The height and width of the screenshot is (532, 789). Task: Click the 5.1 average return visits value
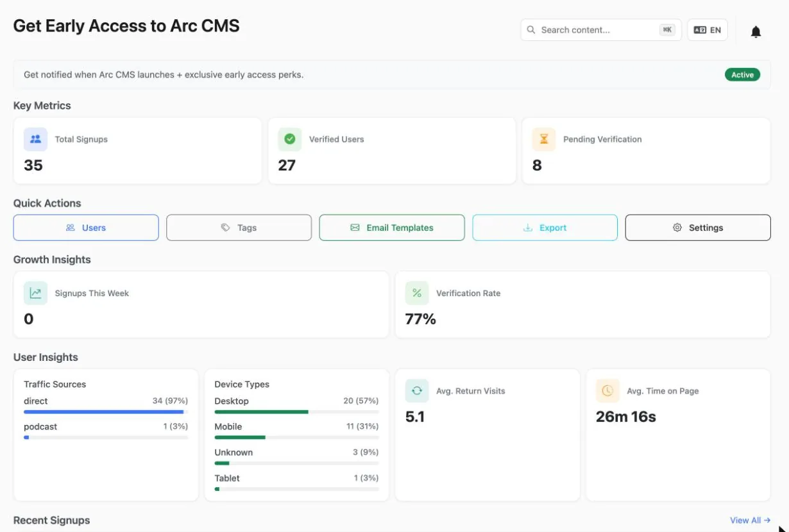[x=415, y=417]
